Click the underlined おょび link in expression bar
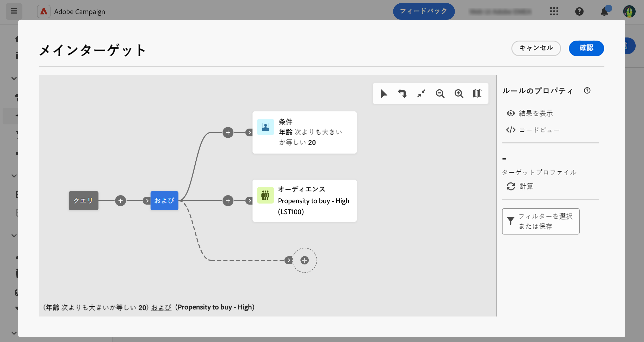The width and height of the screenshot is (644, 342). click(x=161, y=307)
